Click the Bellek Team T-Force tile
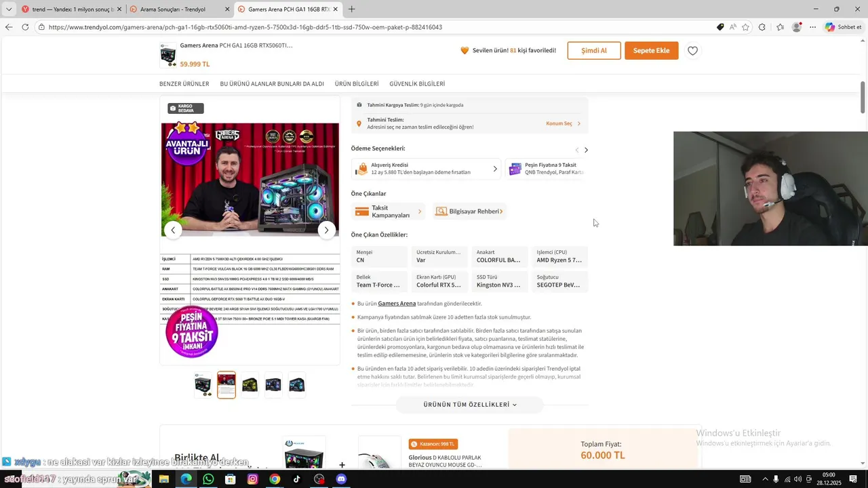This screenshot has width=868, height=488. pos(379,281)
